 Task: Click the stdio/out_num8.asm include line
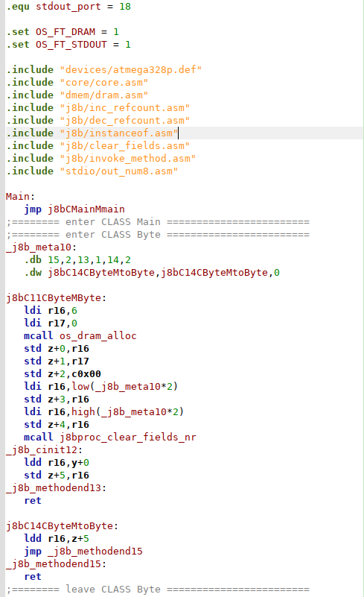pos(92,171)
